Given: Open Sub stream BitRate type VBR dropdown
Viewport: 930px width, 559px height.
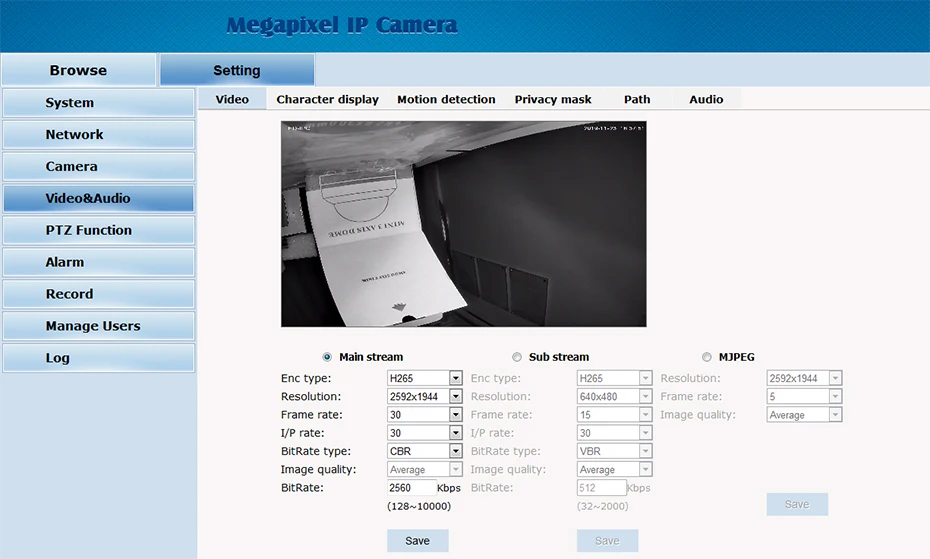Looking at the screenshot, I should (x=614, y=451).
